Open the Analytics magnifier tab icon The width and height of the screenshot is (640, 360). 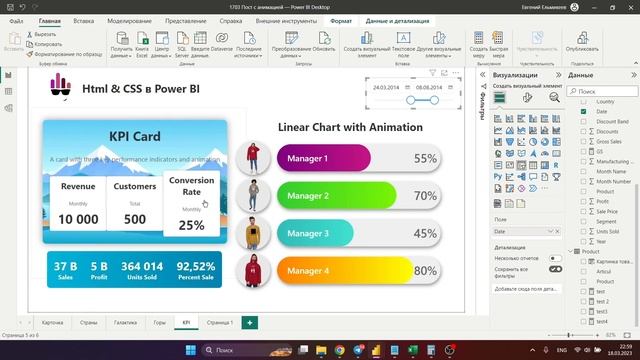click(554, 98)
